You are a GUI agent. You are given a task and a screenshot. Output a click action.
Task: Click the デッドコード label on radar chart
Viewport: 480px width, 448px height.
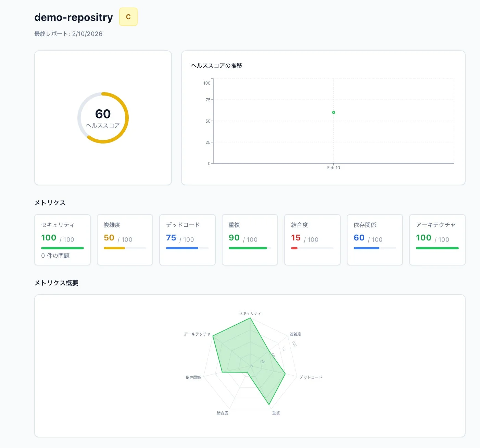[x=311, y=377]
